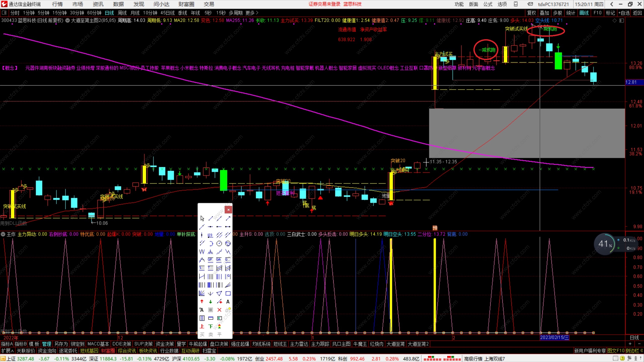Select the text annotation A tool
Screen dimensions: 644x362
(x=228, y=302)
